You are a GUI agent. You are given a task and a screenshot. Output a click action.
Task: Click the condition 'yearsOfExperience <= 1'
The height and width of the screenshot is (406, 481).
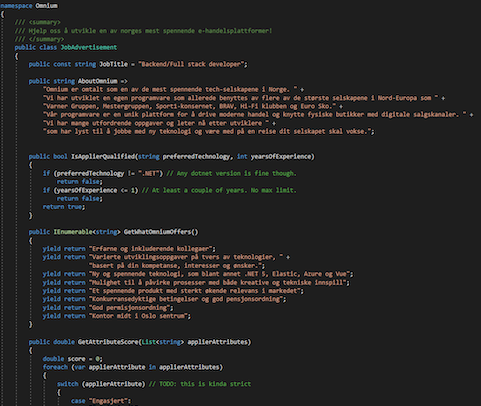coord(96,190)
